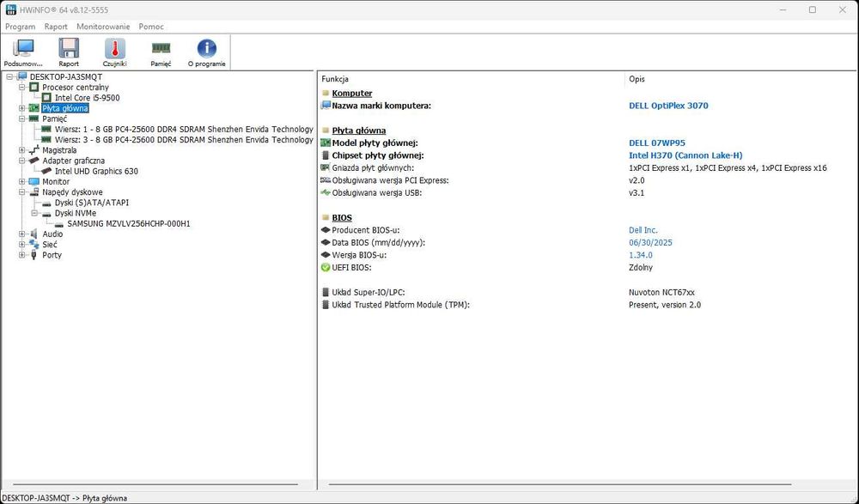
Task: Click Intel H370 (Cannon Lake-H) chipset value
Action: [x=685, y=155]
